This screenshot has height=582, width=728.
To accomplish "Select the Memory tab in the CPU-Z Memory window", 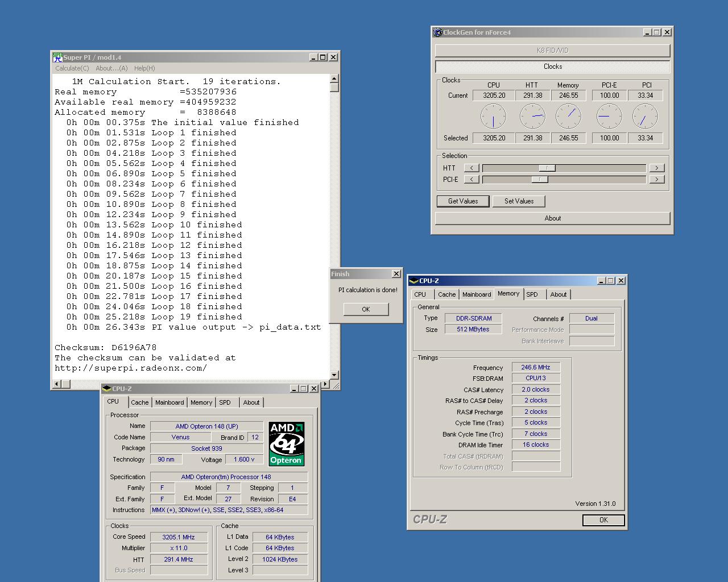I will tap(508, 293).
